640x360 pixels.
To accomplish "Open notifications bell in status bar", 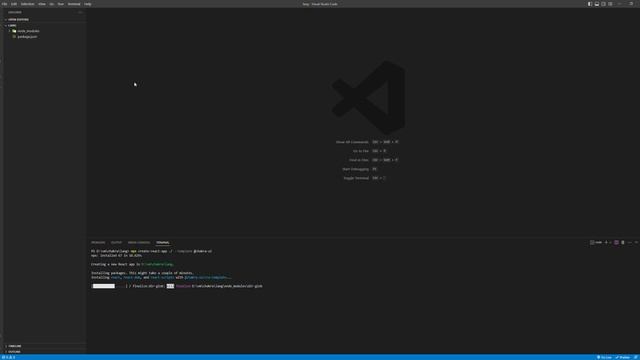I will (636, 357).
